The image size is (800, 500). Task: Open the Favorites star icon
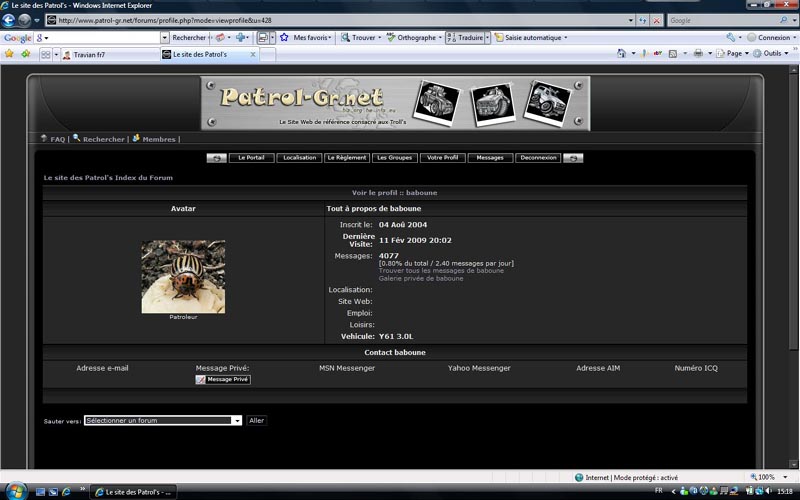9,54
